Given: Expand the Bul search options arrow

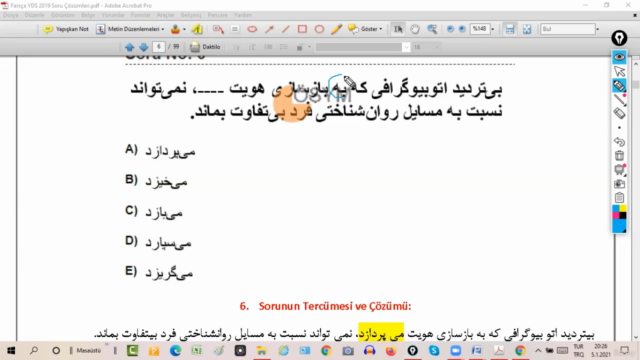Looking at the screenshot, I should [598, 29].
